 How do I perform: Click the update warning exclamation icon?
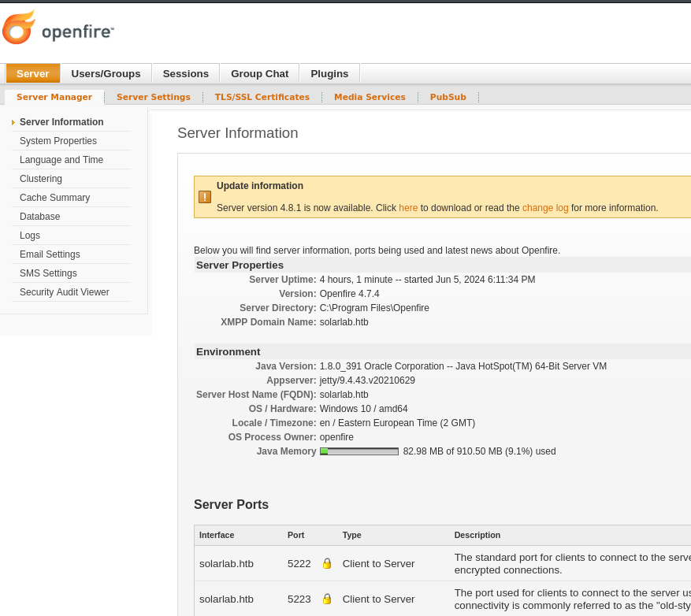point(205,197)
